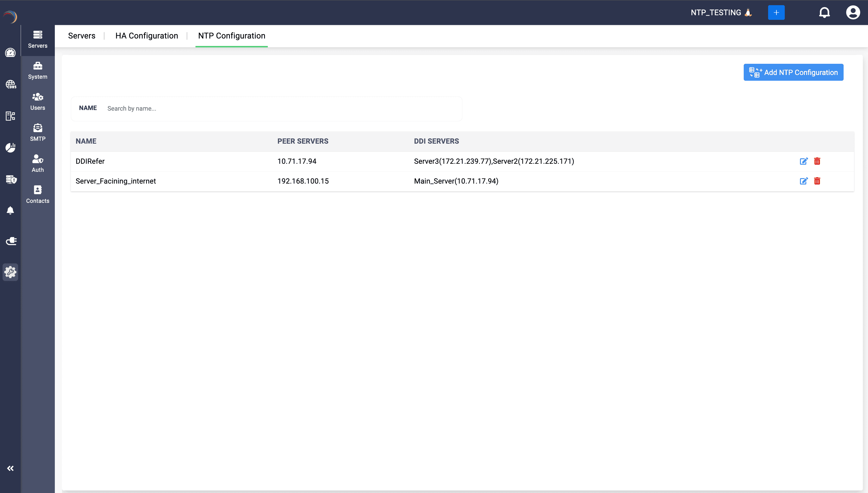Open the server security shield icon

[x=11, y=179]
